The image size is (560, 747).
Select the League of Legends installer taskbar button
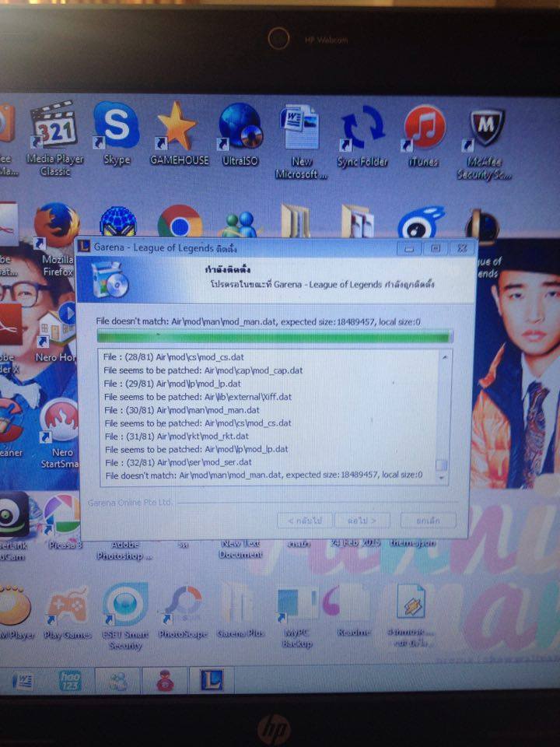tap(211, 680)
